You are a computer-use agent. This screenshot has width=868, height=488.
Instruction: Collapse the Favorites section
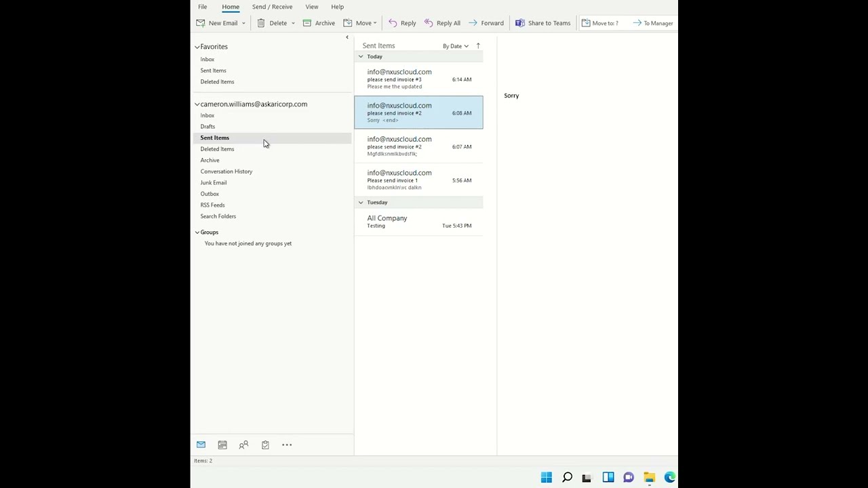pyautogui.click(x=197, y=47)
